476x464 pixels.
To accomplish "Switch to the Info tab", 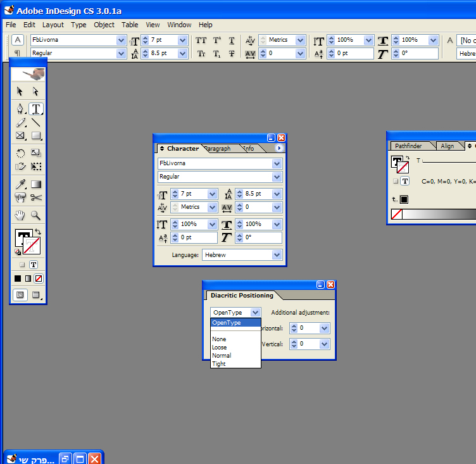I will tap(249, 149).
